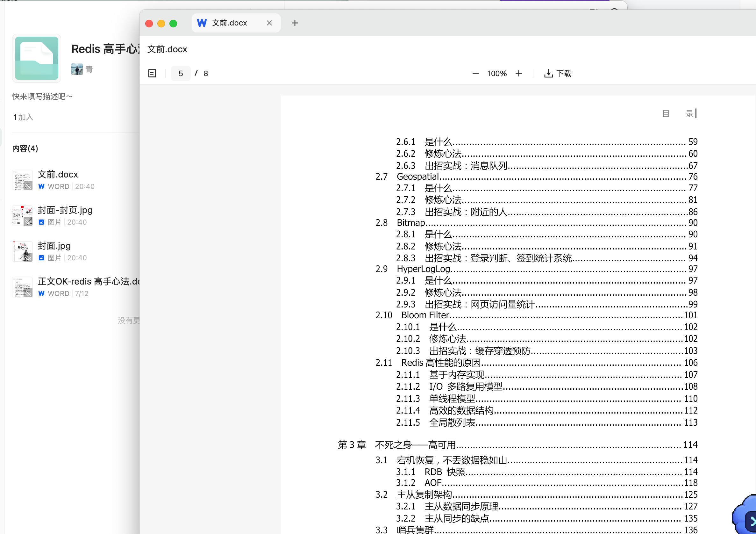Click TOC entry 2.10.3 缓存穿透预防
This screenshot has width=756, height=534.
click(546, 351)
